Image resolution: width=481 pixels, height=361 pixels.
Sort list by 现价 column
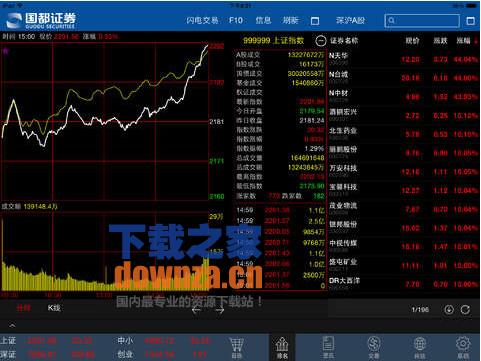point(412,41)
